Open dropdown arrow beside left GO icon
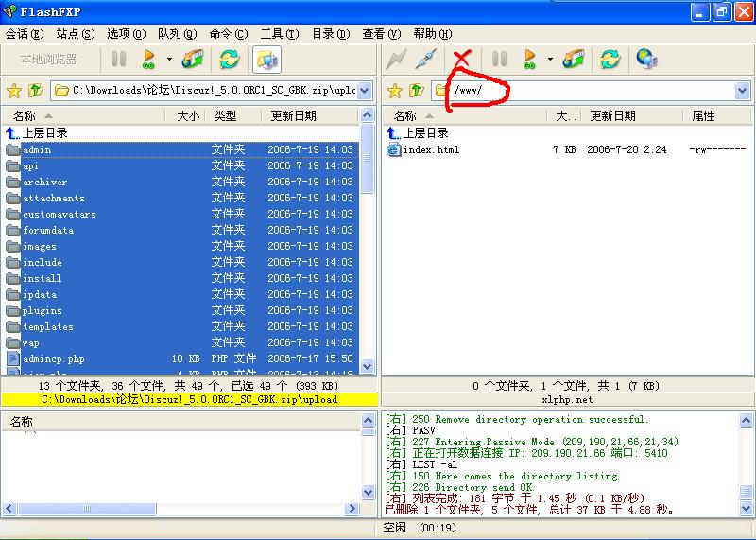 169,60
